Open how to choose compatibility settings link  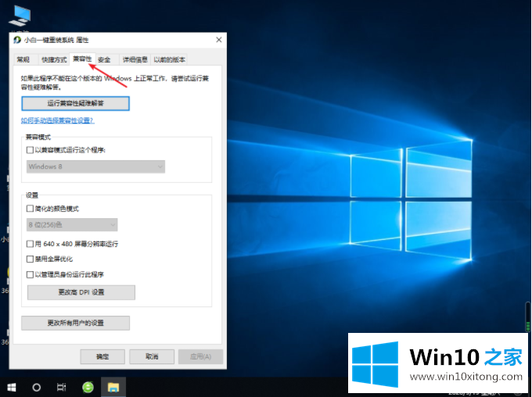(x=58, y=120)
